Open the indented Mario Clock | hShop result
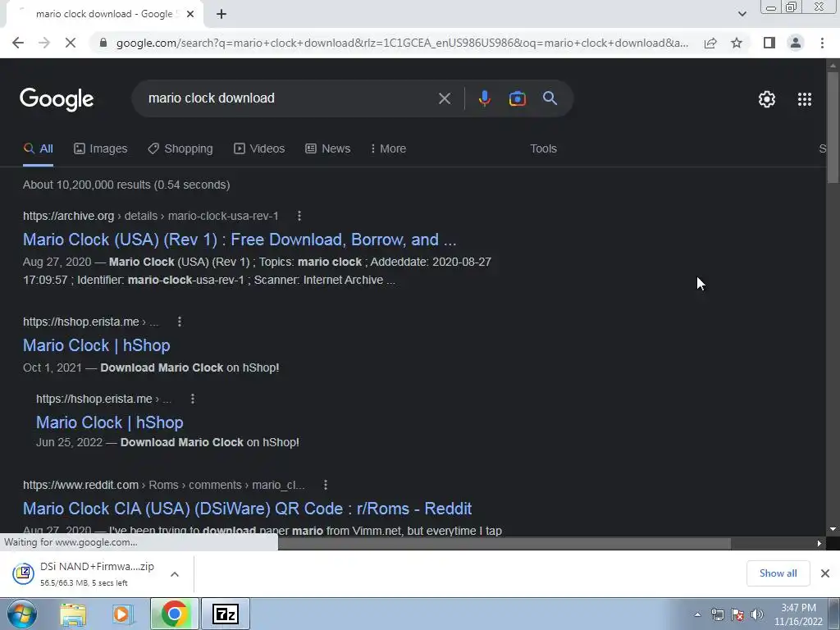Image resolution: width=840 pixels, height=630 pixels. (x=110, y=422)
